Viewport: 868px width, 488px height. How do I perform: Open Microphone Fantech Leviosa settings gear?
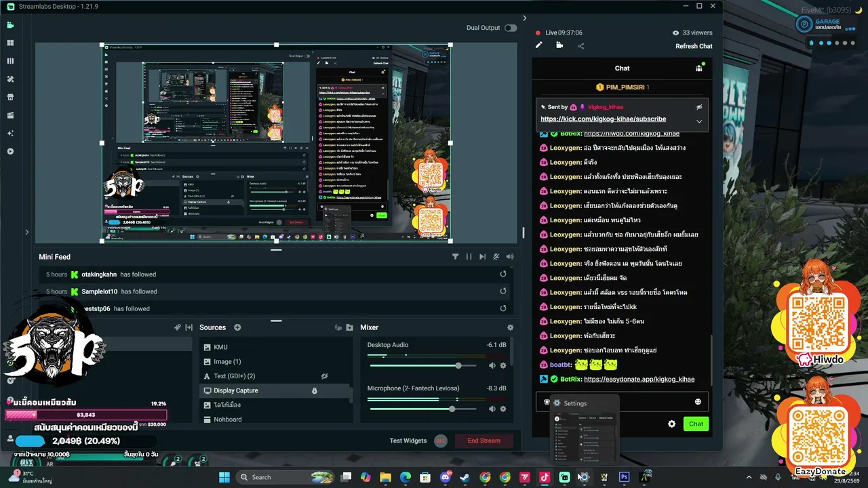coord(503,409)
